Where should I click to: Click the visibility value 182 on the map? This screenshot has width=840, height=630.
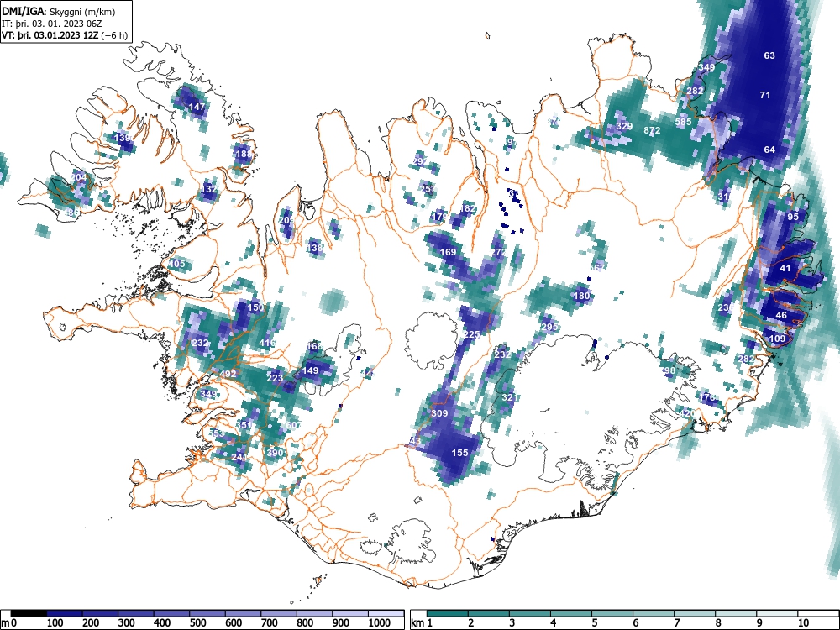[x=468, y=208]
